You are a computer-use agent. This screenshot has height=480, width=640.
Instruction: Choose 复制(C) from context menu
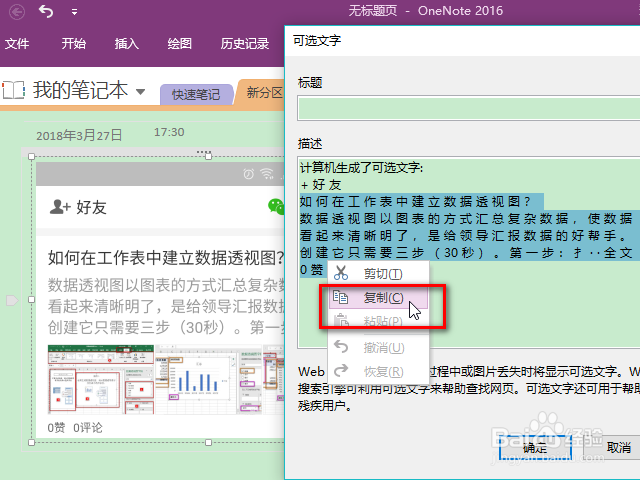click(378, 298)
